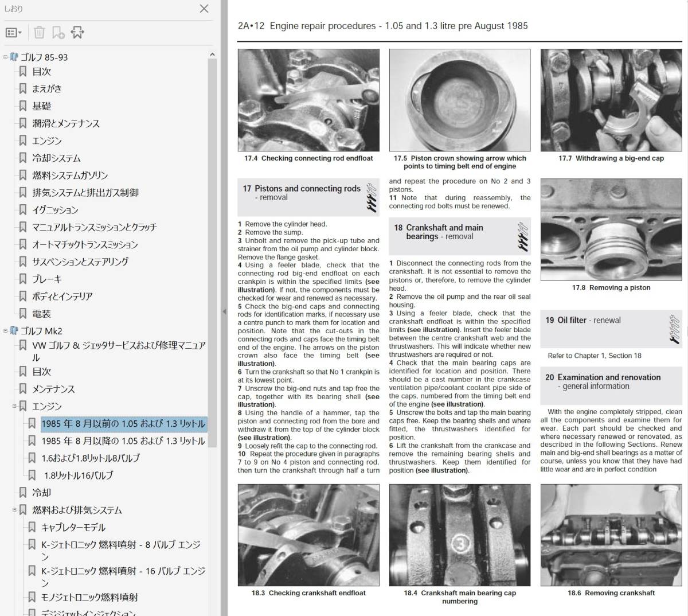Select the 1985 年 8 月以降 bookmark
688x616 pixels.
(123, 441)
